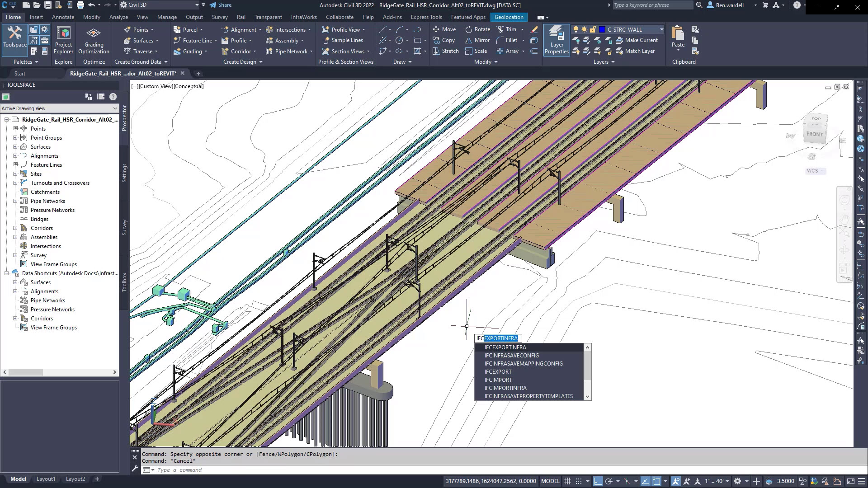
Task: Click the blue layer color swatch
Action: coord(601,29)
